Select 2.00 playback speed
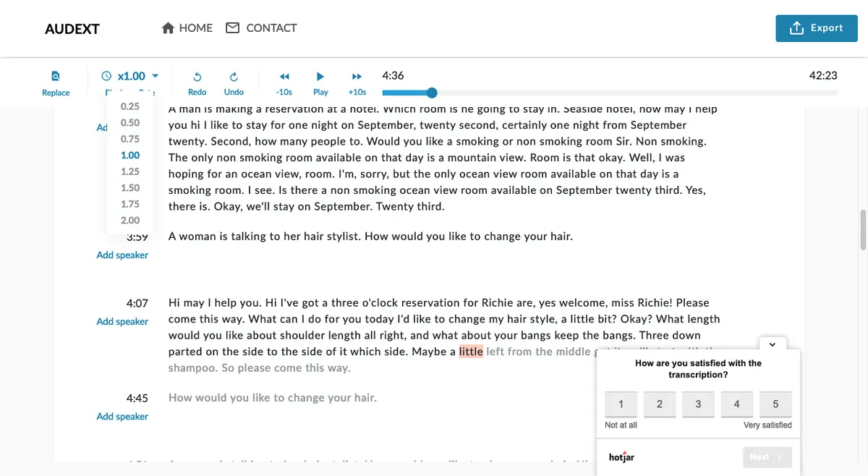The width and height of the screenshot is (868, 476). pyautogui.click(x=130, y=221)
